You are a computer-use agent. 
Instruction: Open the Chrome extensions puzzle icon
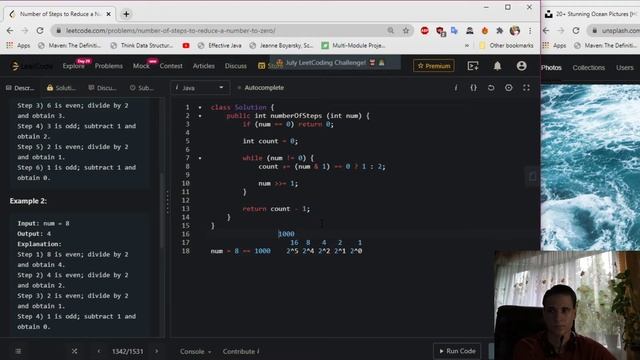[499, 31]
